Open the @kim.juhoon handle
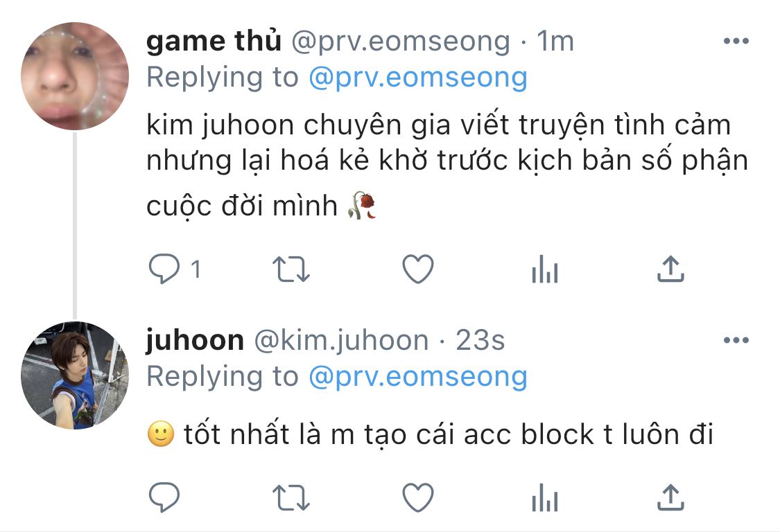780x532 pixels. tap(341, 341)
